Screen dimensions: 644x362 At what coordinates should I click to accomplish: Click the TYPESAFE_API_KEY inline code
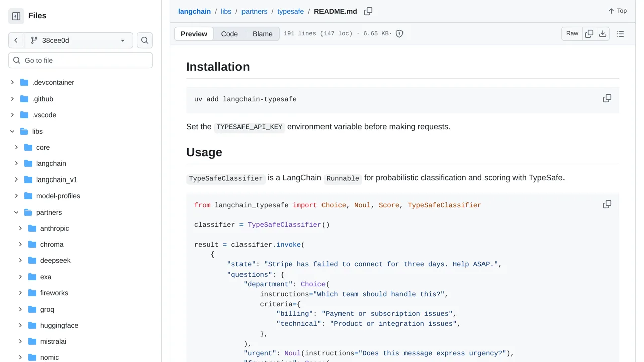250,127
